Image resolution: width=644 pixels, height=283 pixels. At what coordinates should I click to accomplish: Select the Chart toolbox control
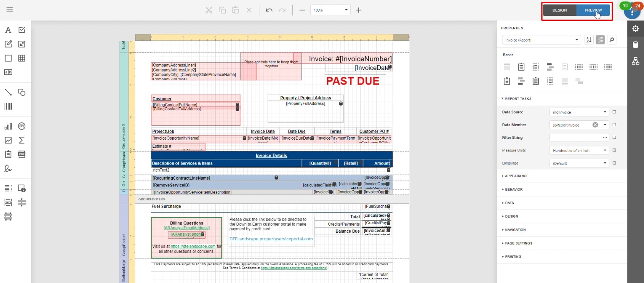[8, 126]
